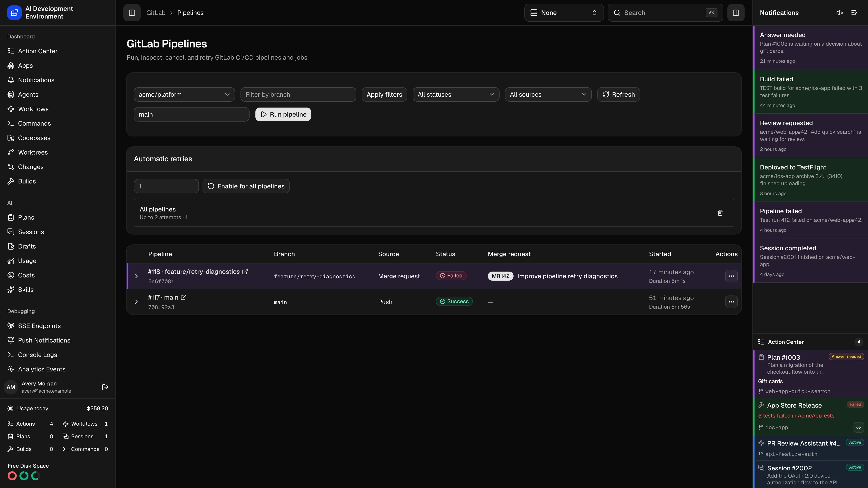Open pipeline #118 external link icon
This screenshot has width=868, height=488.
coord(245,271)
